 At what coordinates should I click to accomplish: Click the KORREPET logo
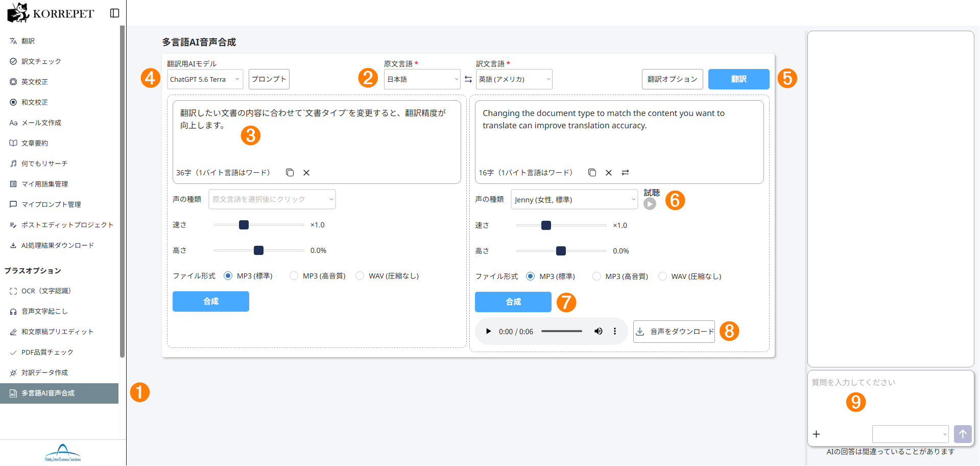click(x=51, y=13)
